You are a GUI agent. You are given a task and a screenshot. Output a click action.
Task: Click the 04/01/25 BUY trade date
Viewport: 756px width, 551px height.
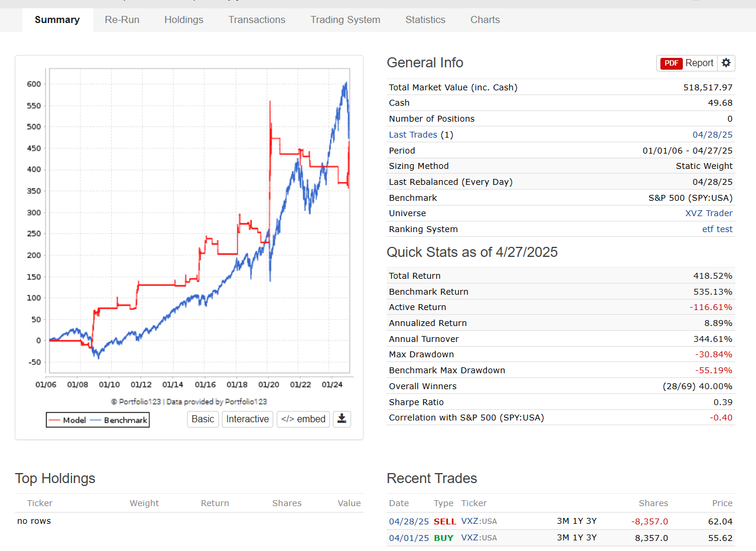(409, 537)
